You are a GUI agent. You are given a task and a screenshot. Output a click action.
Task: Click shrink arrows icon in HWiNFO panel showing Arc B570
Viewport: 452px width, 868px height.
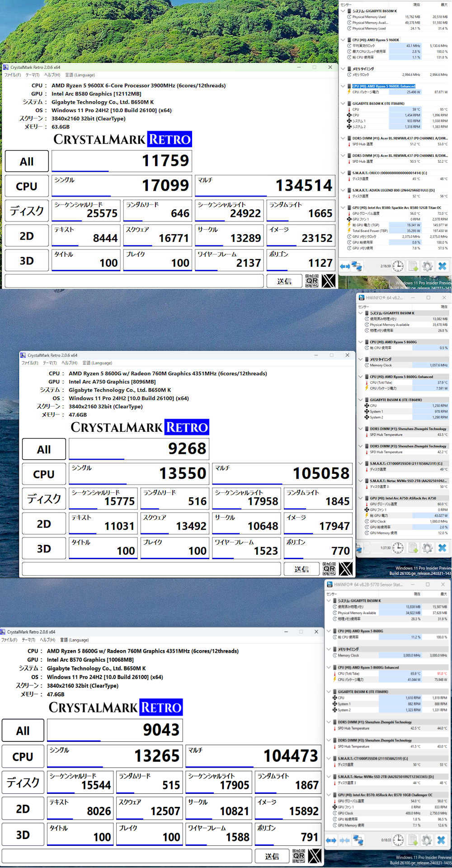(x=345, y=840)
